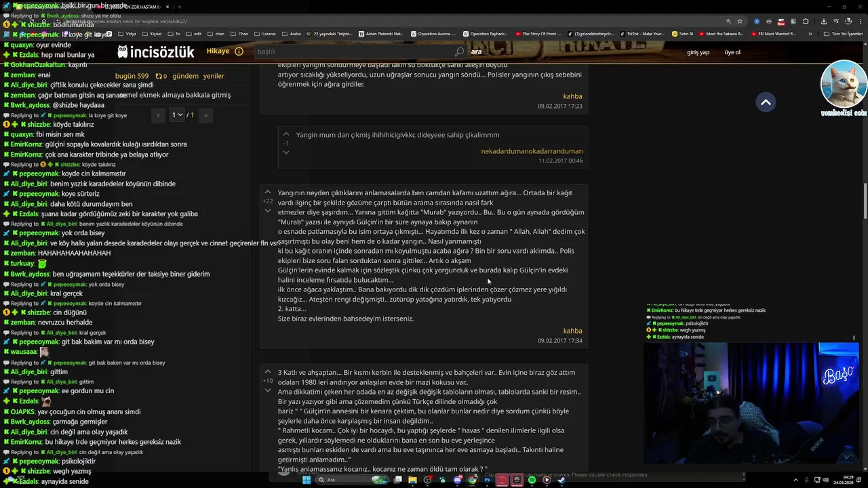Click giriş yap to log in

click(x=698, y=52)
